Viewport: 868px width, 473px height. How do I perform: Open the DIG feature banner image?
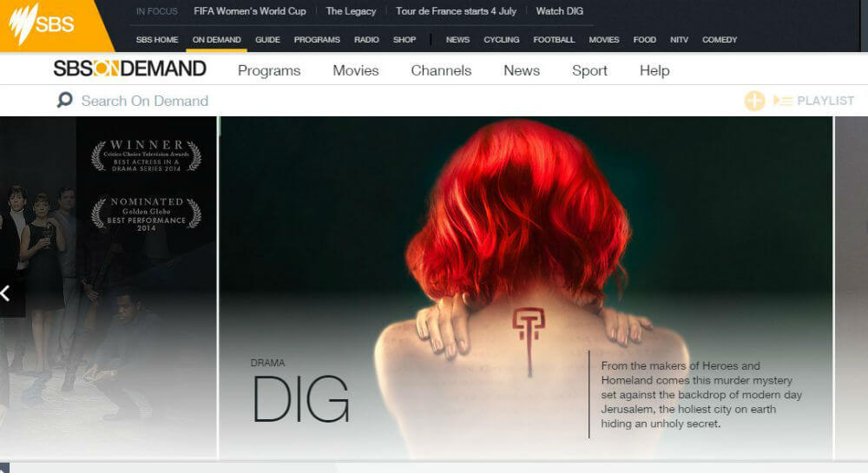click(526, 287)
